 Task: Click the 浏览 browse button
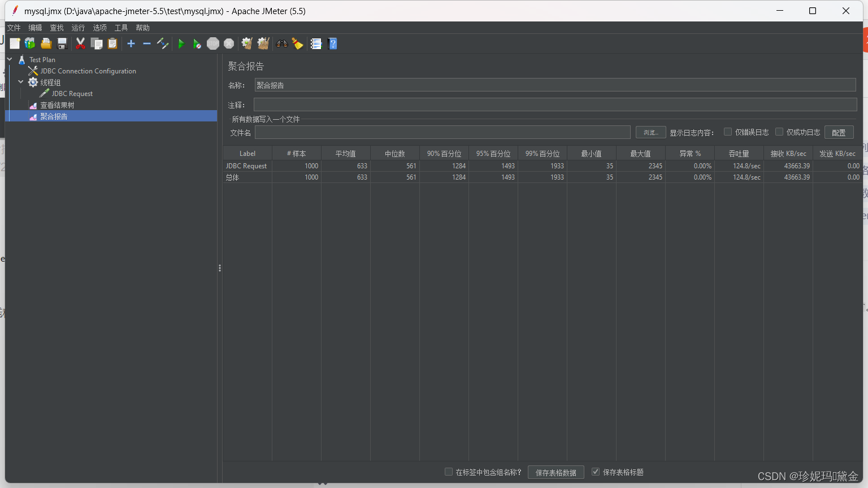click(x=650, y=132)
